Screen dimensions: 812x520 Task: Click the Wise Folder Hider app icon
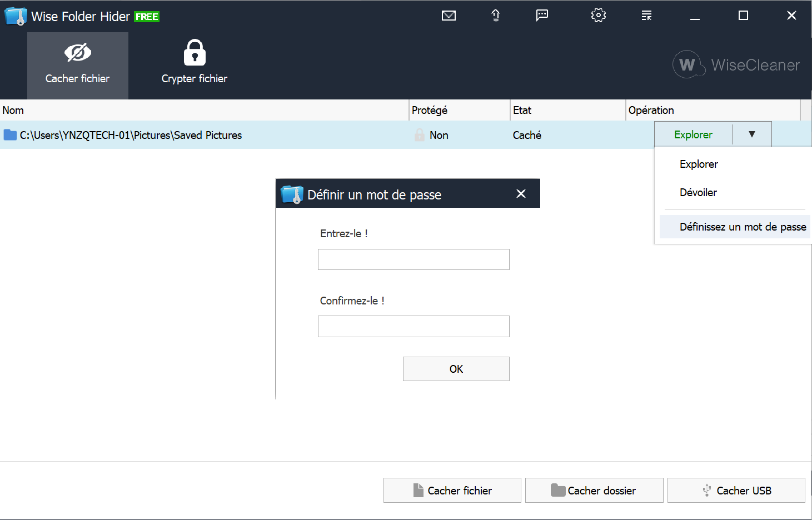point(16,16)
